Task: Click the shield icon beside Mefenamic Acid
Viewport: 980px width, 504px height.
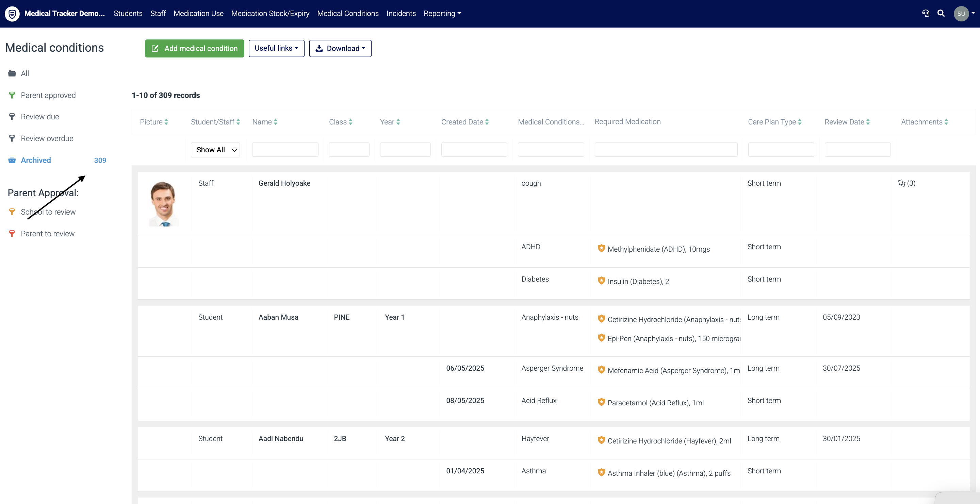Action: (x=601, y=369)
